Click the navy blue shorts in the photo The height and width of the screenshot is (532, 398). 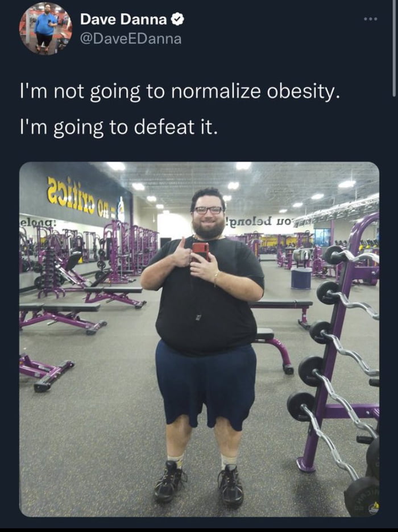tap(206, 384)
